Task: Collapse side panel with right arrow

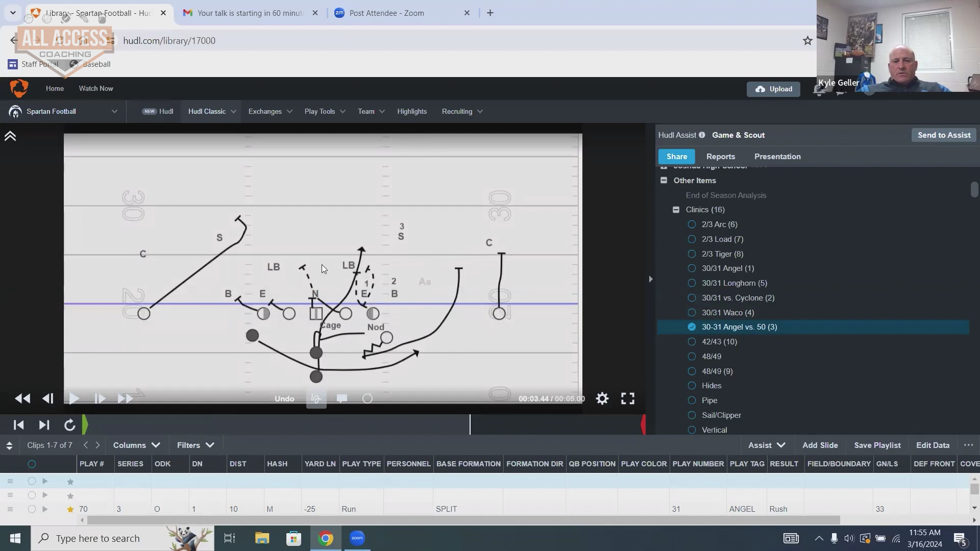Action: tap(650, 279)
